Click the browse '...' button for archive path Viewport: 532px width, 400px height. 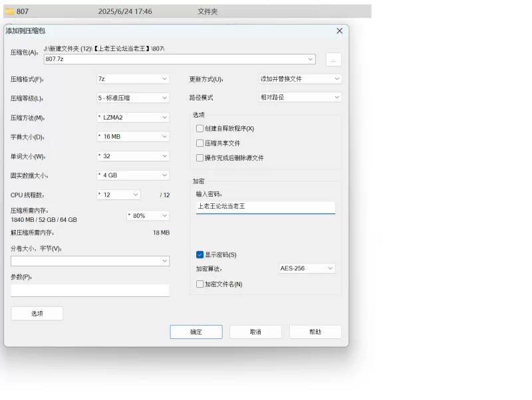(334, 60)
